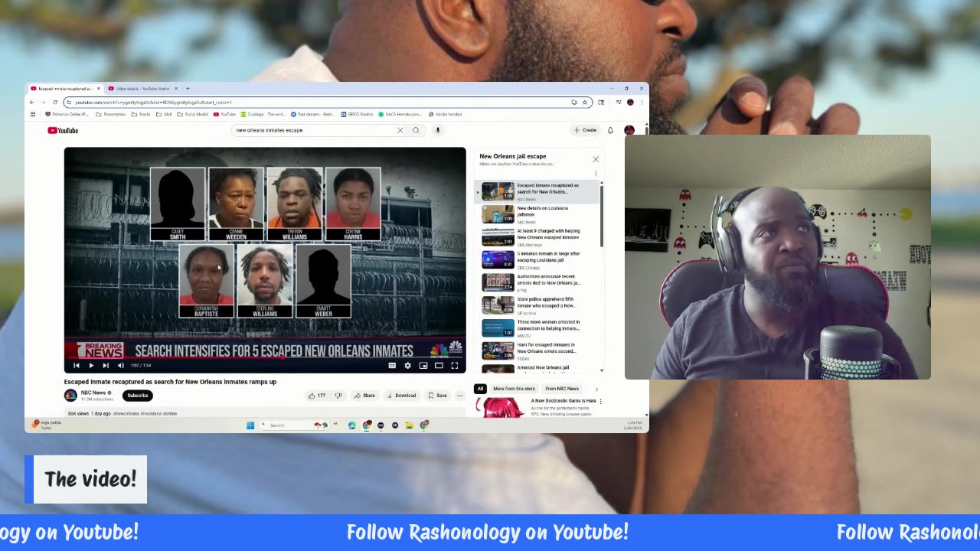
Task: Select the 'All' filter chip
Action: (480, 389)
